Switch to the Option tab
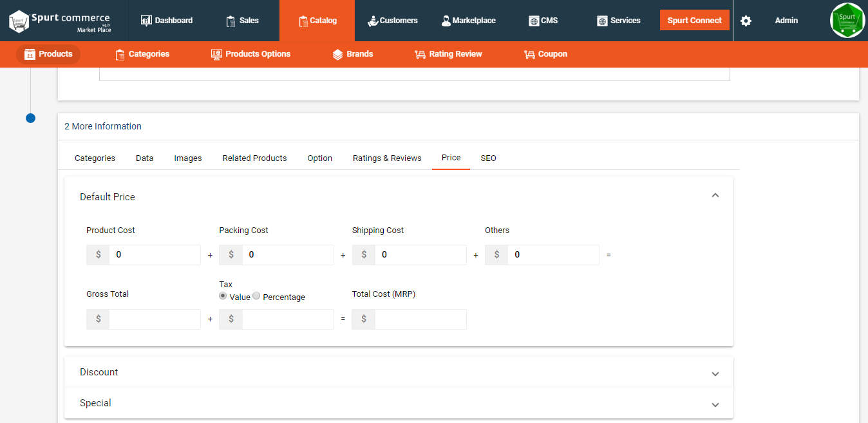Screen dimensions: 868x423 (x=319, y=158)
